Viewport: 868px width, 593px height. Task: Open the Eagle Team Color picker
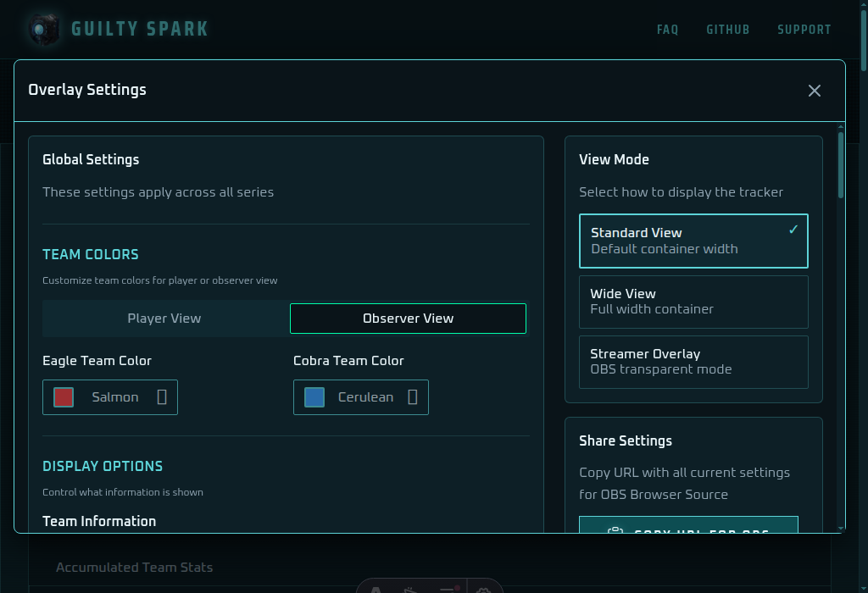point(110,396)
